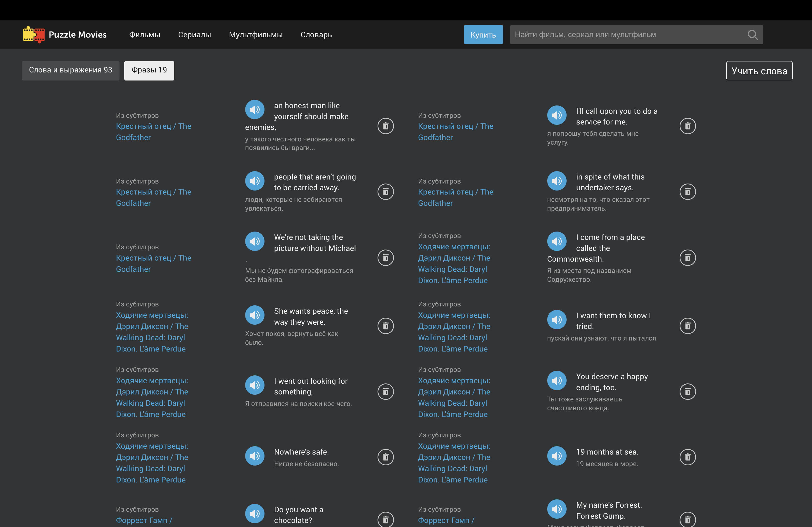Viewport: 812px width, 527px height.
Task: Play audio for '19 months at sea'
Action: point(556,456)
